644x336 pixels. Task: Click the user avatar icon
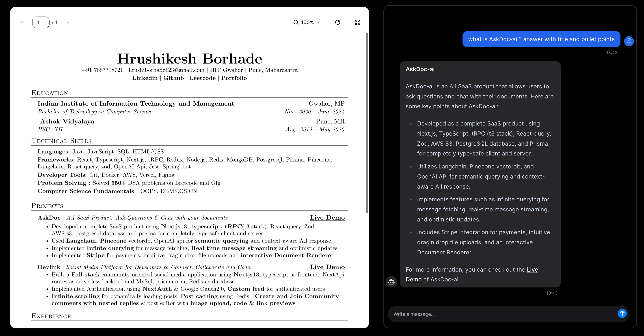(629, 41)
